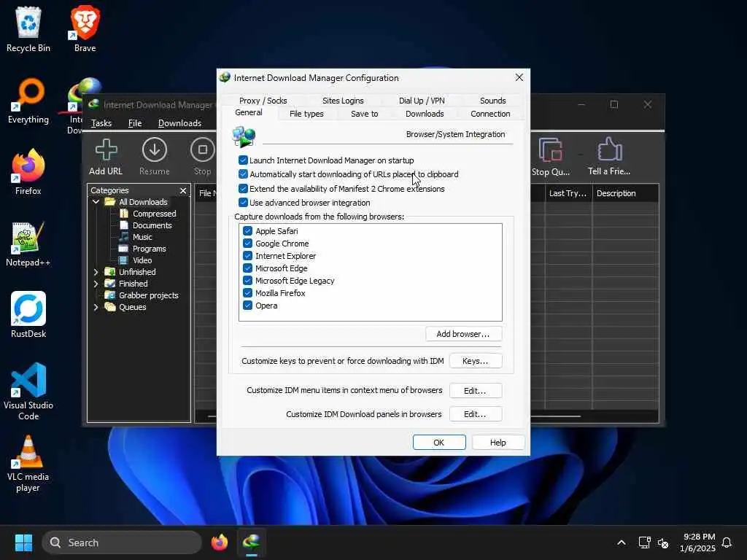This screenshot has width=747, height=560.
Task: Select Grabber projects in the tree
Action: tap(148, 295)
